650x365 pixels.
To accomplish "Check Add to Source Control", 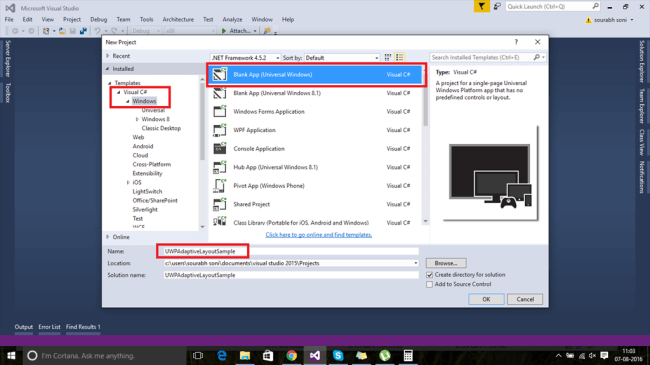I will pyautogui.click(x=429, y=285).
